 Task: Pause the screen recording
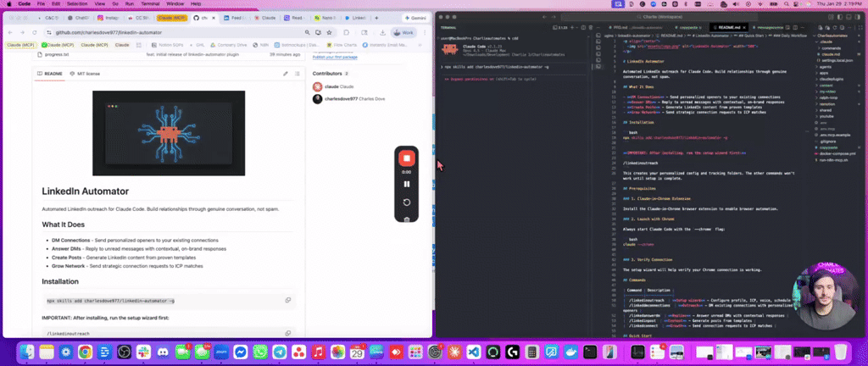pos(407,184)
